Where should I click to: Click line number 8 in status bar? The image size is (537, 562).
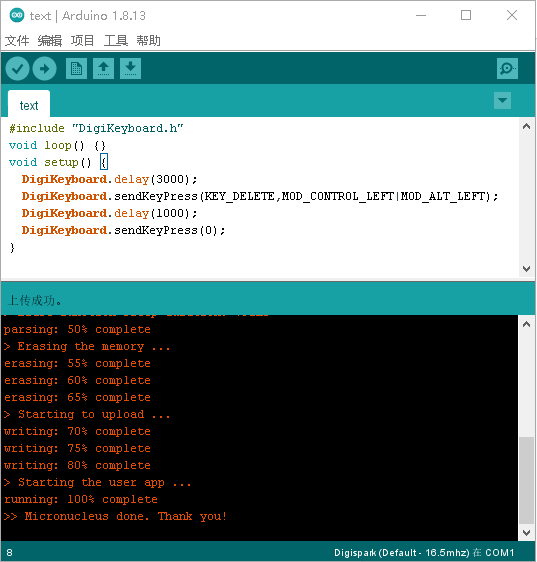pos(9,552)
